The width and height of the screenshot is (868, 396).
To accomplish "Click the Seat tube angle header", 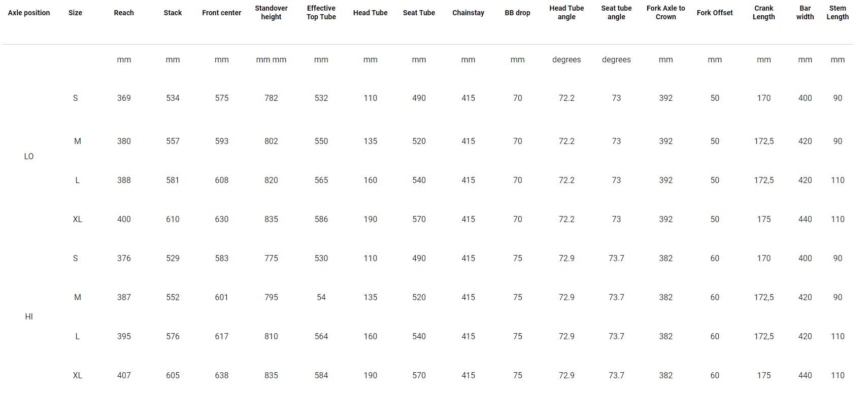I will point(616,13).
